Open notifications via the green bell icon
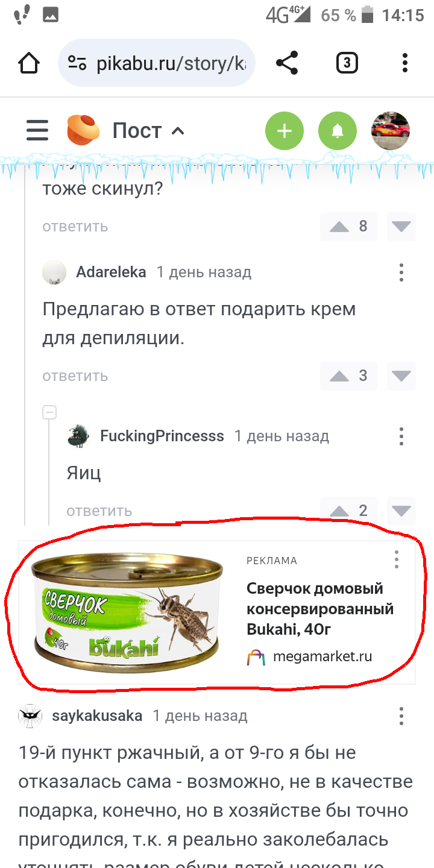The height and width of the screenshot is (868, 434). coord(338,131)
